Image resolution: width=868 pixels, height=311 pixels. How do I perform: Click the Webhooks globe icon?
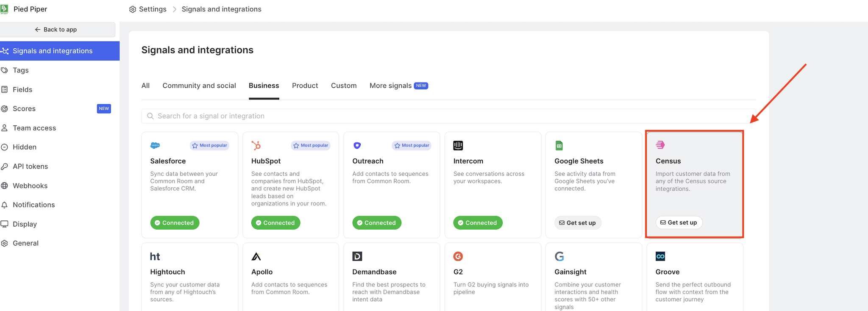click(5, 186)
